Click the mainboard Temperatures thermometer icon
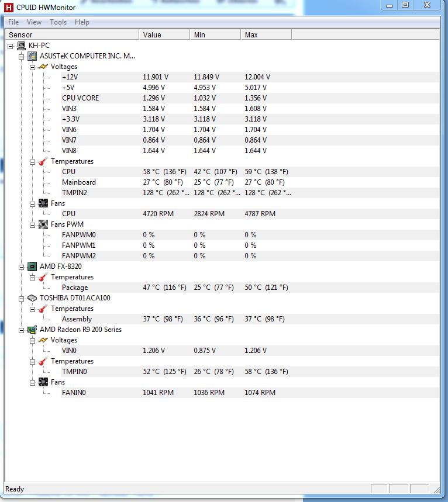The image size is (448, 502). coord(43,161)
